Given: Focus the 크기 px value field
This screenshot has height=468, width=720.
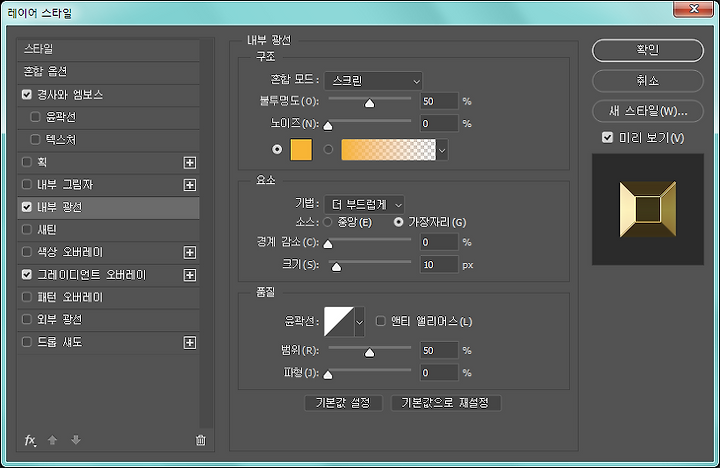Looking at the screenshot, I should (x=439, y=265).
